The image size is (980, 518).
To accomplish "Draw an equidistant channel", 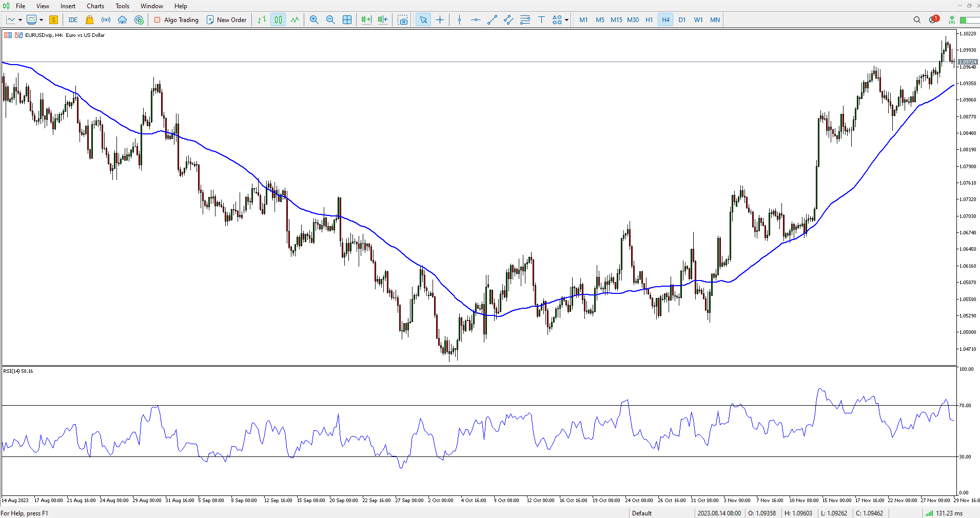I will click(x=508, y=20).
